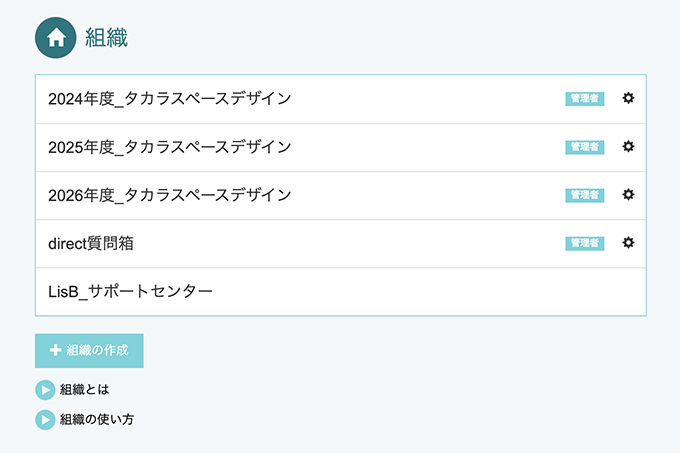Open the 2026年度_タカラスペースデザイン organization
This screenshot has width=680, height=453.
[x=170, y=195]
